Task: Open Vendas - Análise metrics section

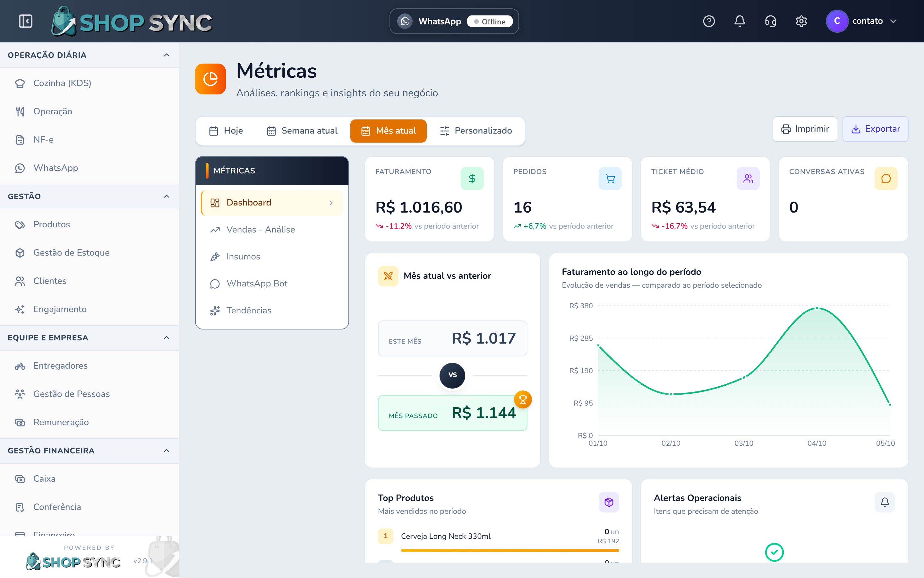Action: click(x=272, y=230)
